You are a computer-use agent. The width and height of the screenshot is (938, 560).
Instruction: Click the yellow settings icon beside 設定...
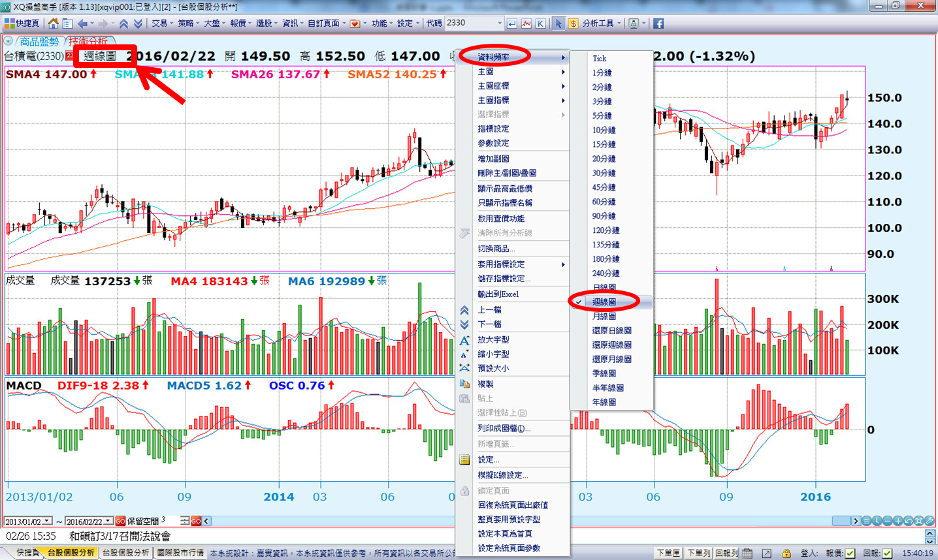tap(464, 460)
